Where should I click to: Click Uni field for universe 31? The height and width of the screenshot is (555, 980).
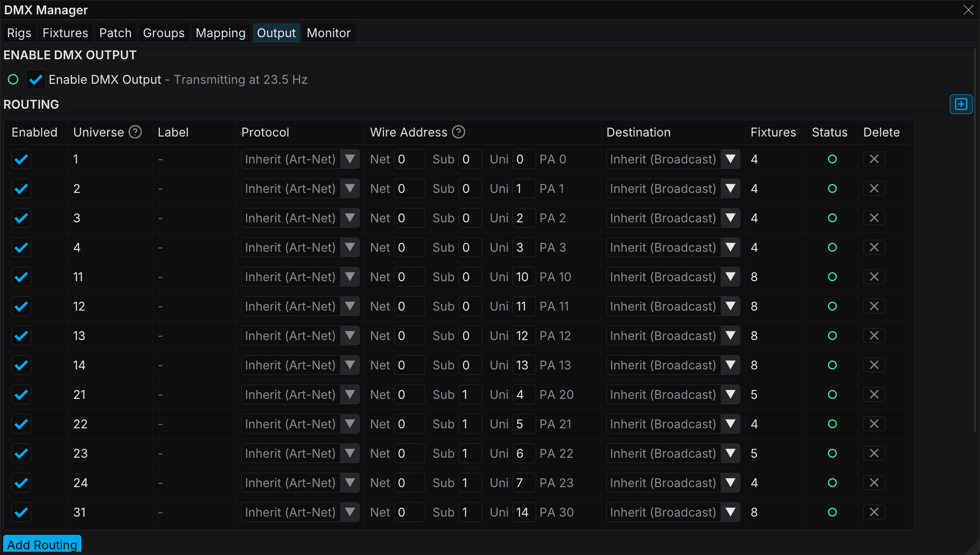coord(524,512)
